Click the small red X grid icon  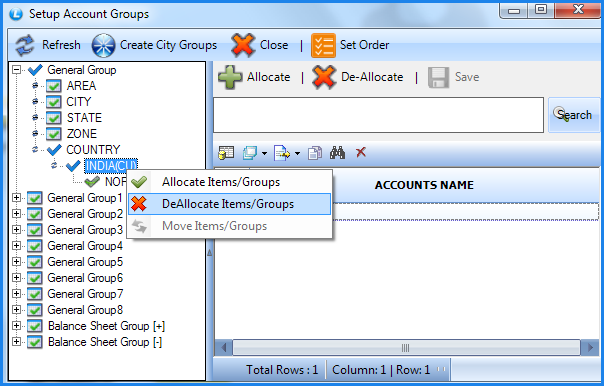coord(361,152)
